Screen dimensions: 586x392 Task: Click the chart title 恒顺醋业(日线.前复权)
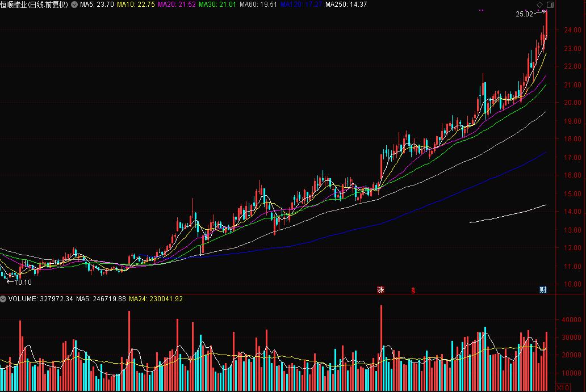pos(34,5)
